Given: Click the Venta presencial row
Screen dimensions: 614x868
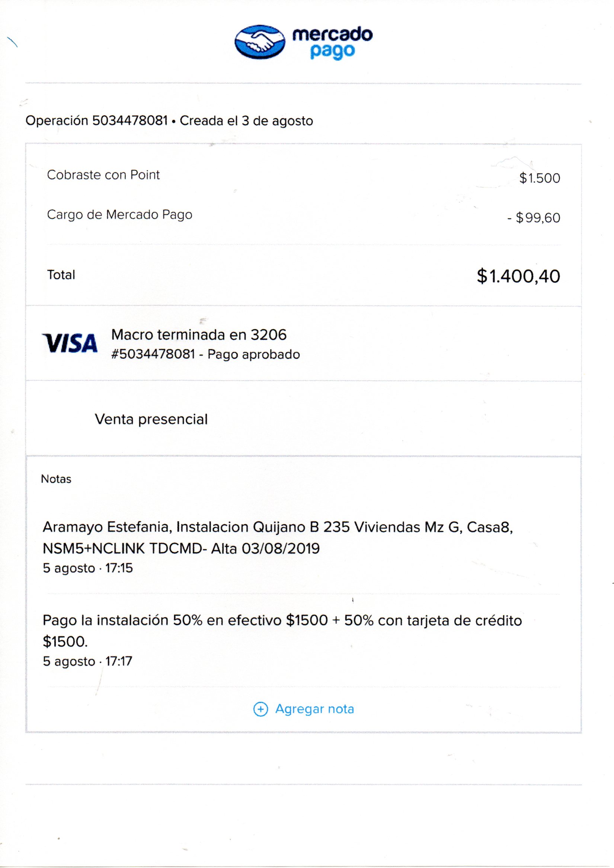Looking at the screenshot, I should 151,419.
